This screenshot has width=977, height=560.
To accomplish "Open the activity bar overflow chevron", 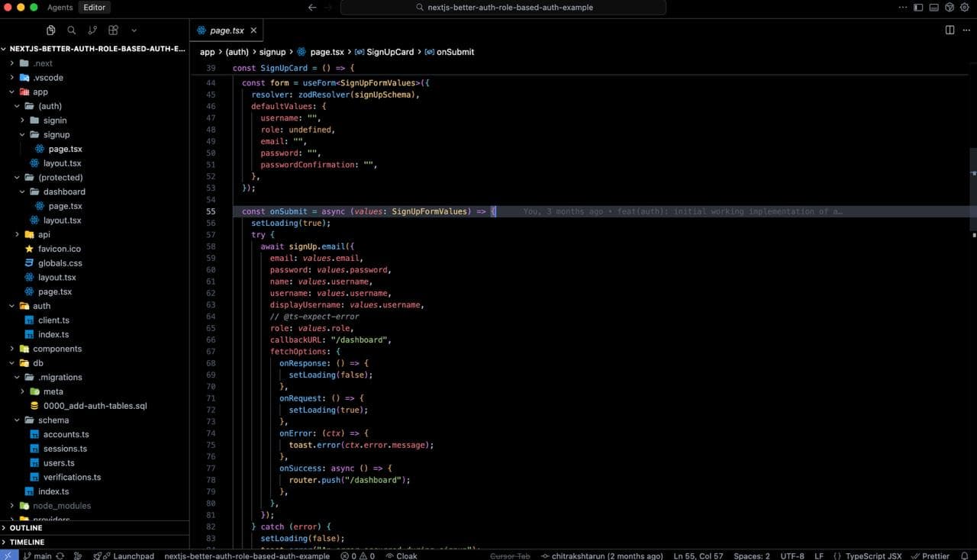I will click(x=134, y=31).
